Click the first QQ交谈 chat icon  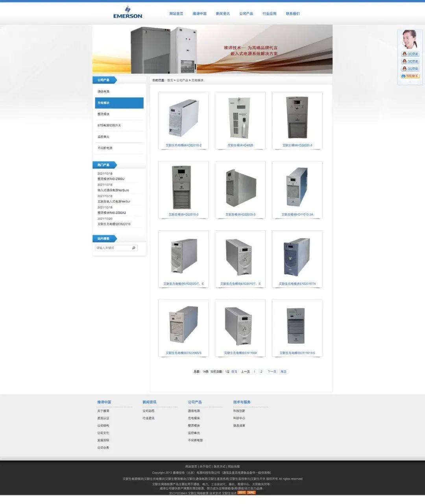pyautogui.click(x=410, y=54)
